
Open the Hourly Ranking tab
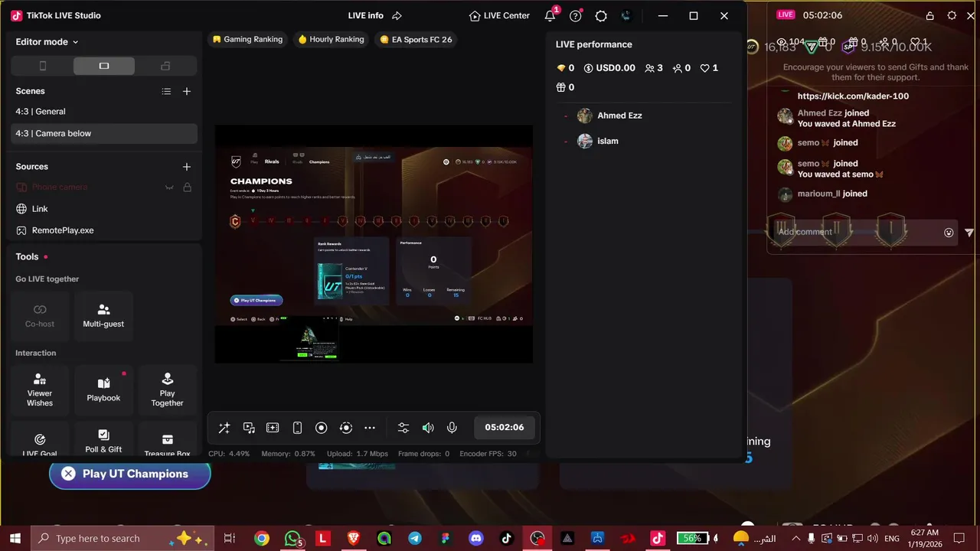click(x=331, y=39)
